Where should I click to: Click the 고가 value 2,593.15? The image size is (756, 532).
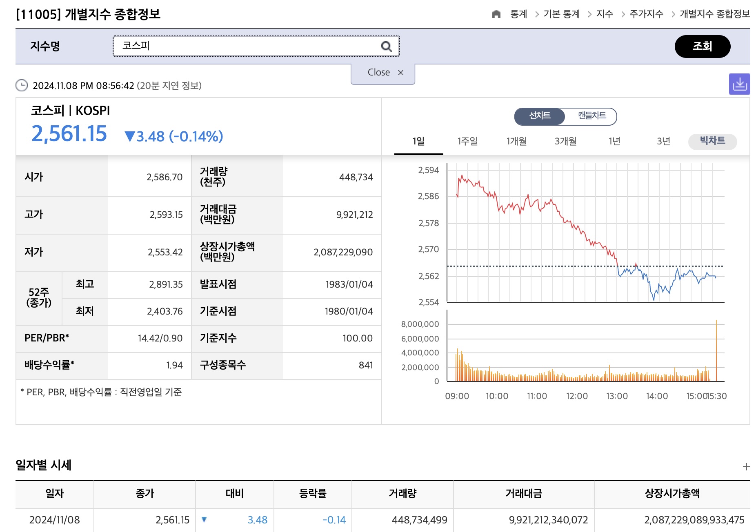click(166, 215)
